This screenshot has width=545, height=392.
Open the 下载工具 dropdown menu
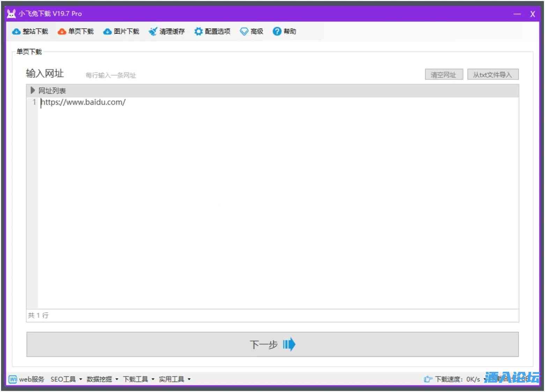(138, 379)
